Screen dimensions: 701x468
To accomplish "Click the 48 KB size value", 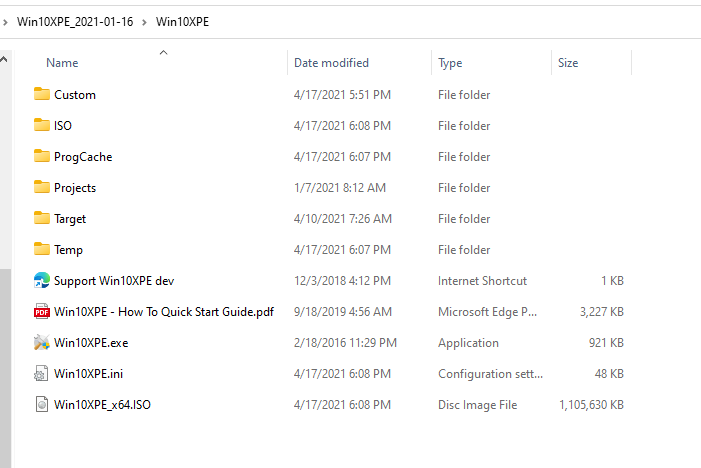I will pyautogui.click(x=609, y=374).
